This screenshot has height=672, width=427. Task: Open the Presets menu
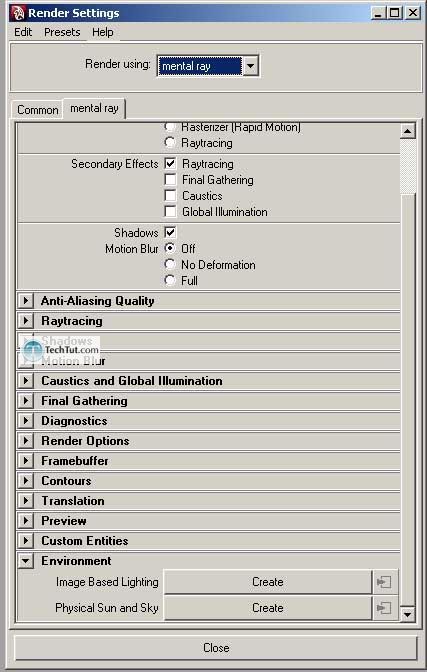(x=62, y=32)
